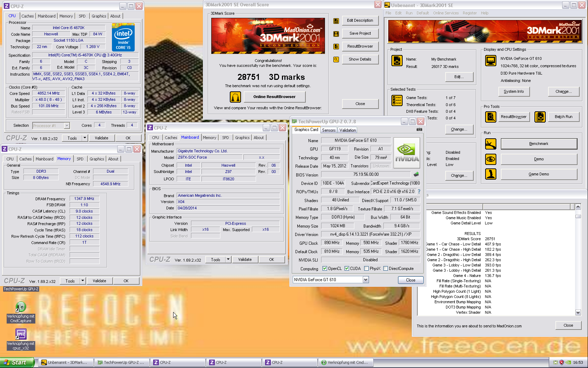Screen dimensions: 588x368
Task: Open the NVIDIA GeForce GT 610 device dropdown
Action: (x=366, y=280)
